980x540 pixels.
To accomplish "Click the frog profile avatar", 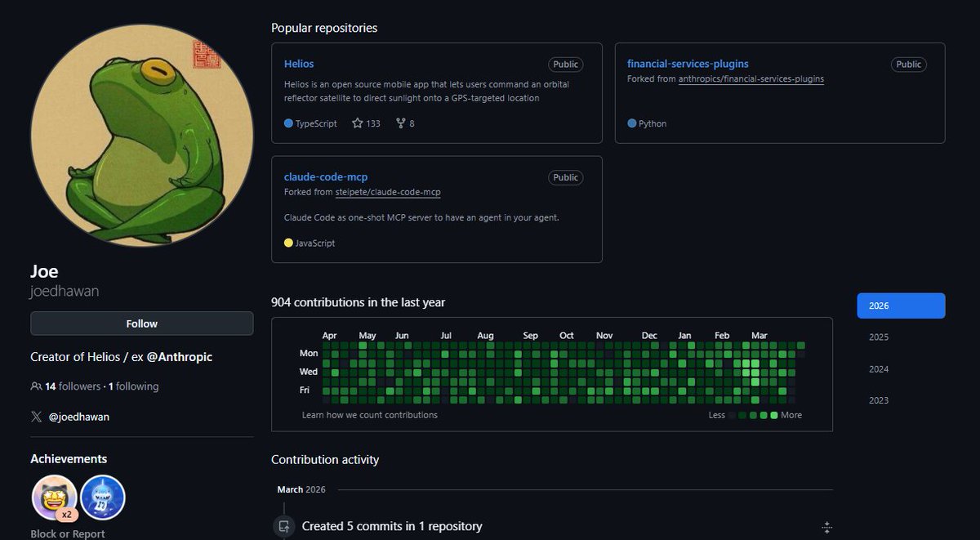I will click(x=142, y=136).
